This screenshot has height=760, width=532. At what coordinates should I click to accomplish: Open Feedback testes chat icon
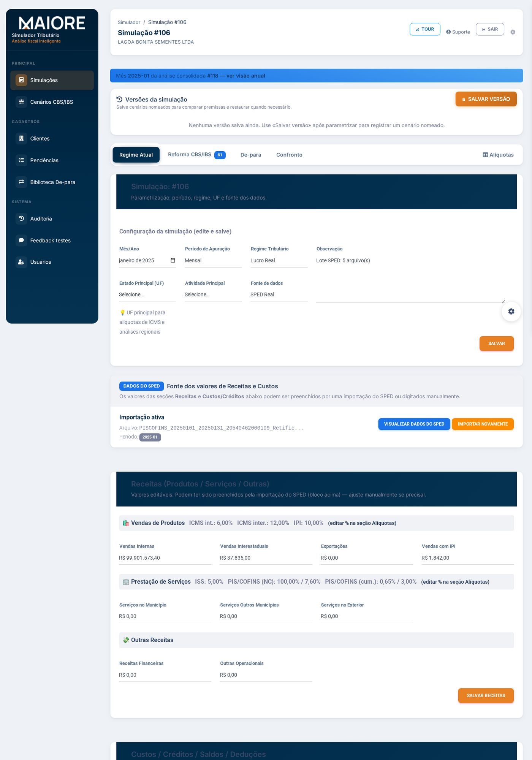(21, 240)
